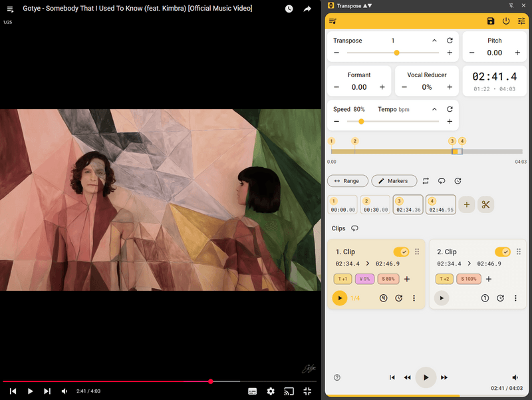
Task: Click the Markers edit button
Action: tap(394, 181)
